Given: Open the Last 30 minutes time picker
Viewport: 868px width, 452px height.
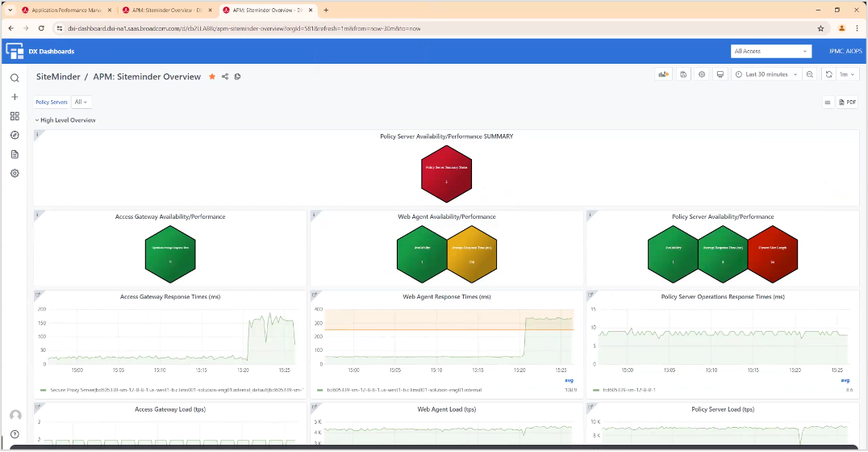Looking at the screenshot, I should click(766, 74).
